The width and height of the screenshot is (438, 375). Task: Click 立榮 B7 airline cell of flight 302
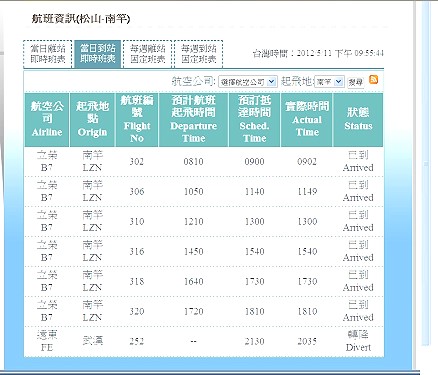(x=47, y=162)
